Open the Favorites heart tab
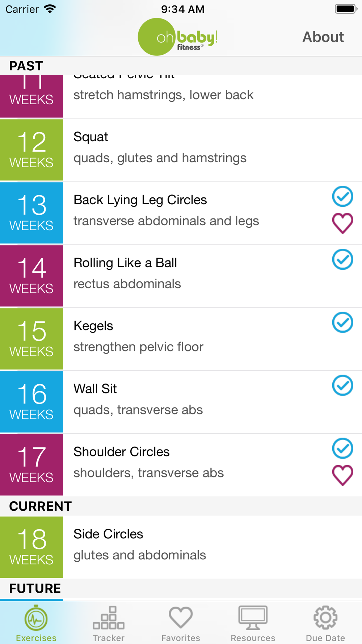Screen dimensions: 362x644 click(181, 623)
